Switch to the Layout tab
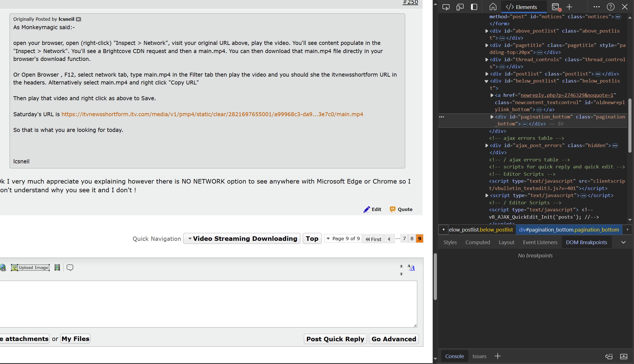The width and height of the screenshot is (634, 364). click(507, 242)
